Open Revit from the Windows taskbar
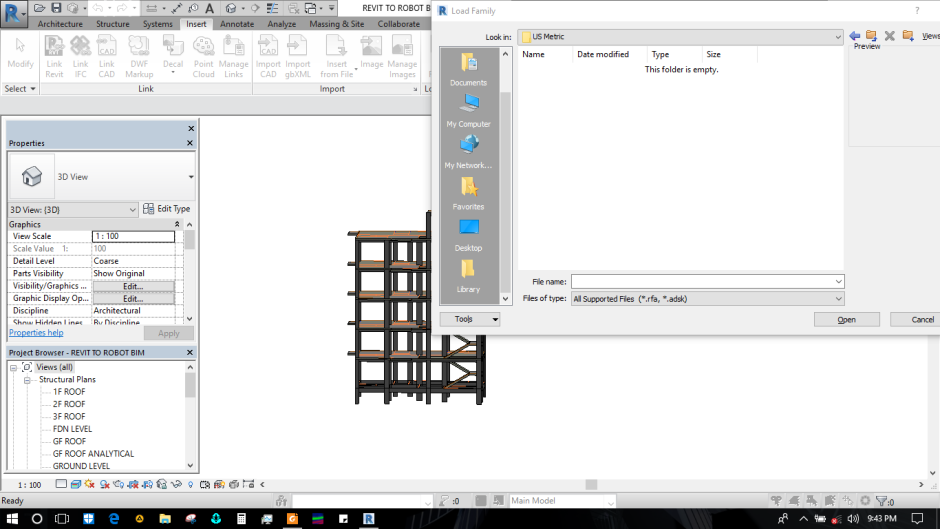The width and height of the screenshot is (940, 529). tap(370, 518)
